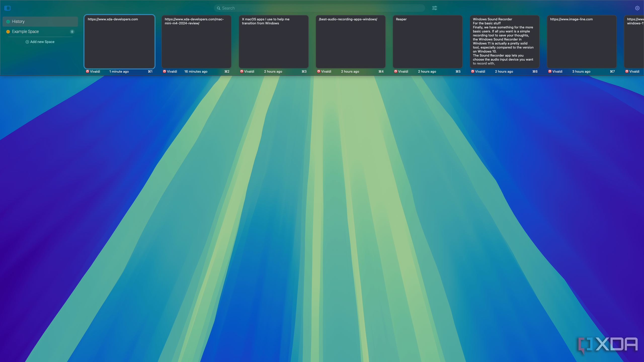Click the options menu icon
The width and height of the screenshot is (644, 362).
[434, 8]
